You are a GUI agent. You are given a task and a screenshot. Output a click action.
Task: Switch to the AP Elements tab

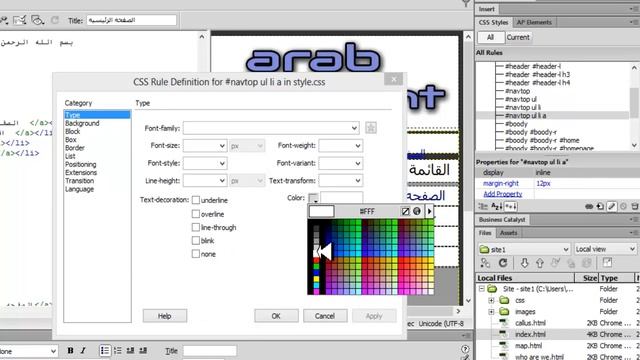click(x=534, y=22)
